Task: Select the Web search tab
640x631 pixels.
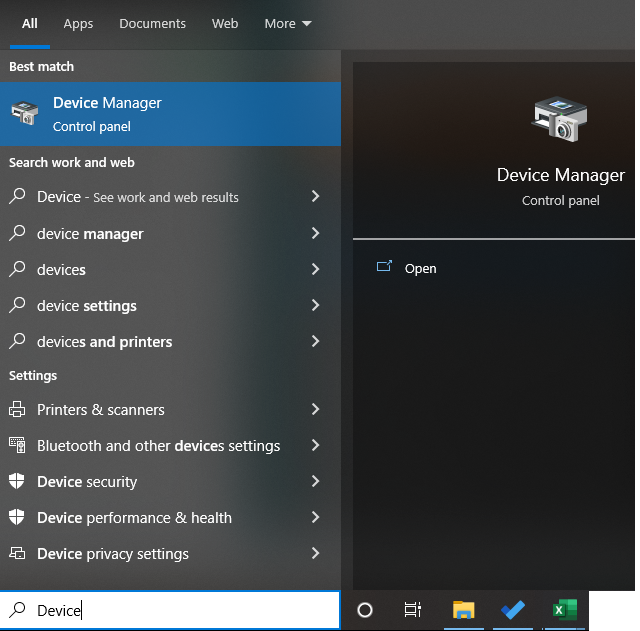Action: pyautogui.click(x=225, y=24)
